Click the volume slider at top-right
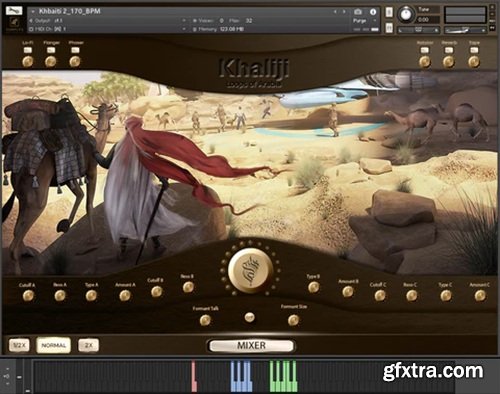Viewport: 500px width, 394px height. point(465,30)
